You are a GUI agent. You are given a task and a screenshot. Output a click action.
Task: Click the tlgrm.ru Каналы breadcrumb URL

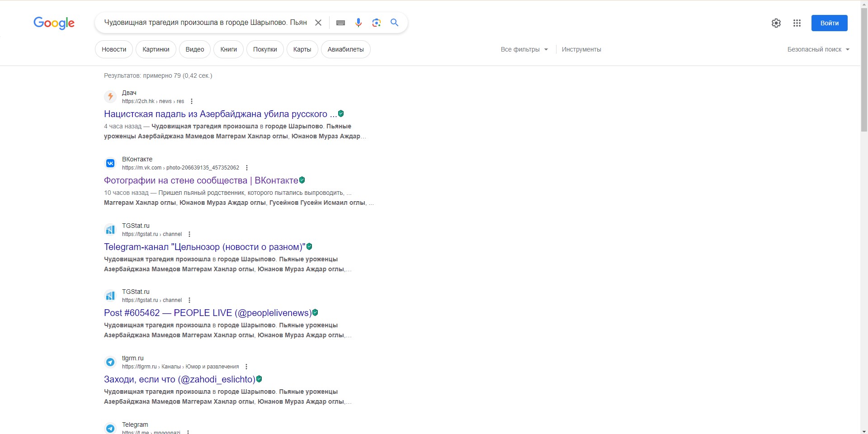pyautogui.click(x=180, y=367)
